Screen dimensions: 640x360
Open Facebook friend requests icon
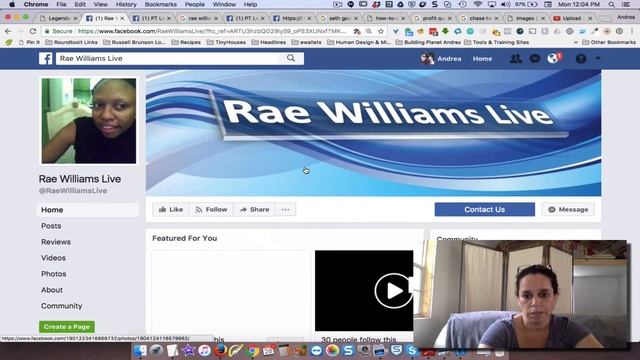coord(516,59)
